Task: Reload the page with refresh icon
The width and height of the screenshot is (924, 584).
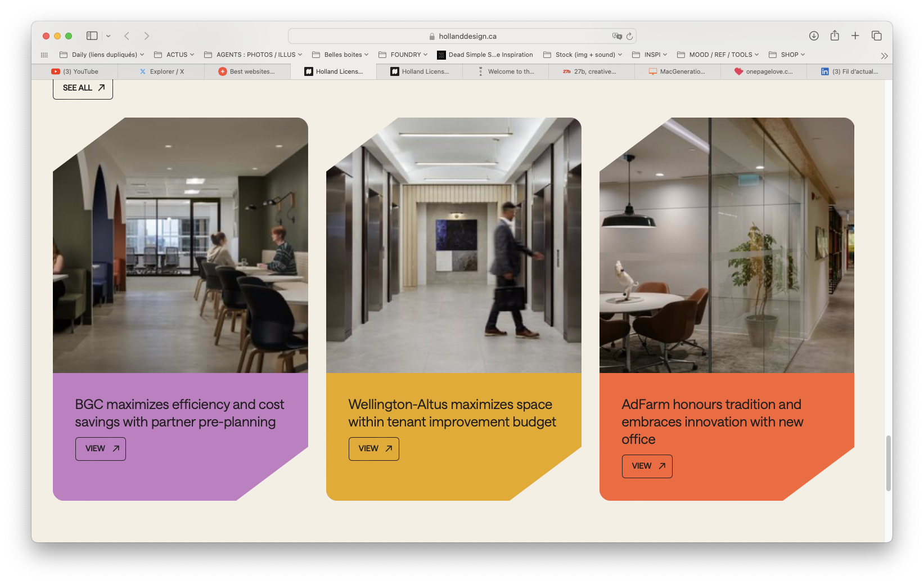Action: point(629,36)
